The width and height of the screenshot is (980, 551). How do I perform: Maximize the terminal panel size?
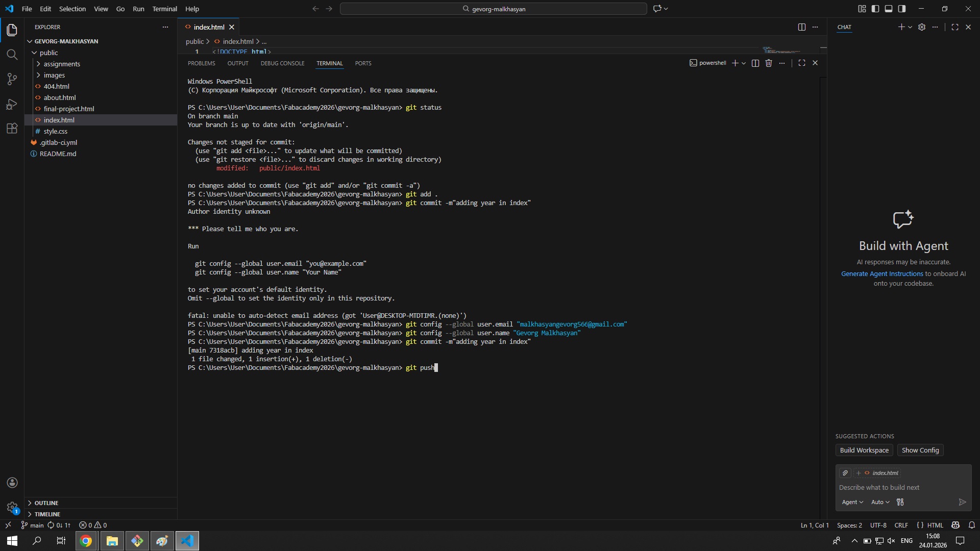(x=802, y=63)
